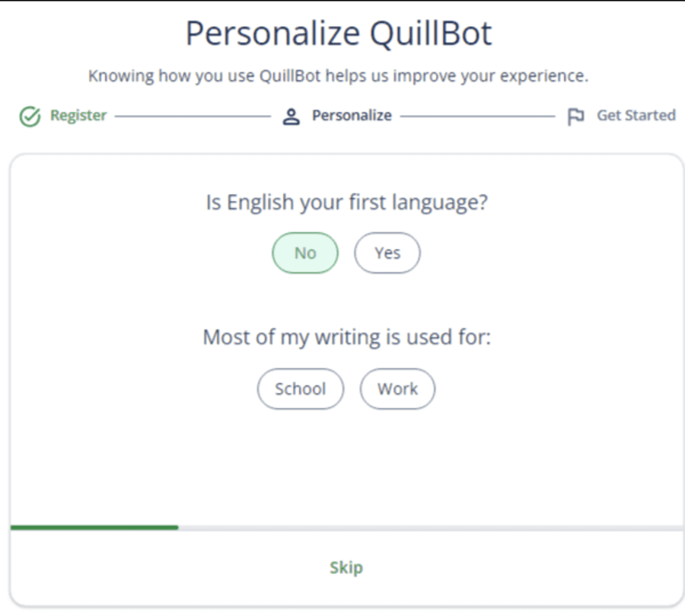This screenshot has width=685, height=616.
Task: Click the 'Is English your first language?' question
Action: point(347,203)
